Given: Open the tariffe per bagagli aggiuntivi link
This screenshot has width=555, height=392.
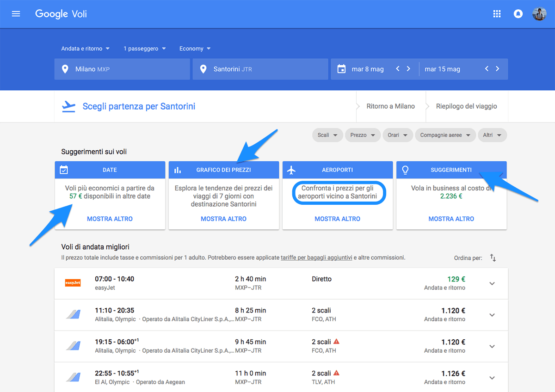Looking at the screenshot, I should click(x=316, y=257).
